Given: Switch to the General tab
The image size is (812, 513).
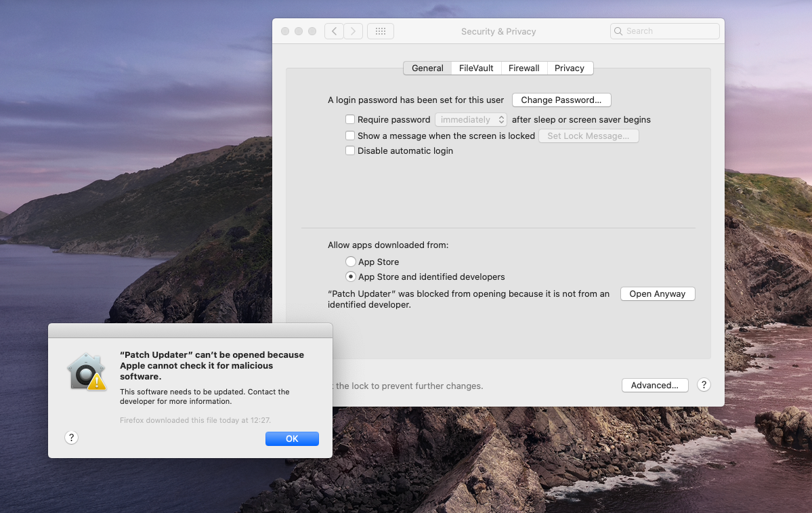Looking at the screenshot, I should click(x=427, y=68).
